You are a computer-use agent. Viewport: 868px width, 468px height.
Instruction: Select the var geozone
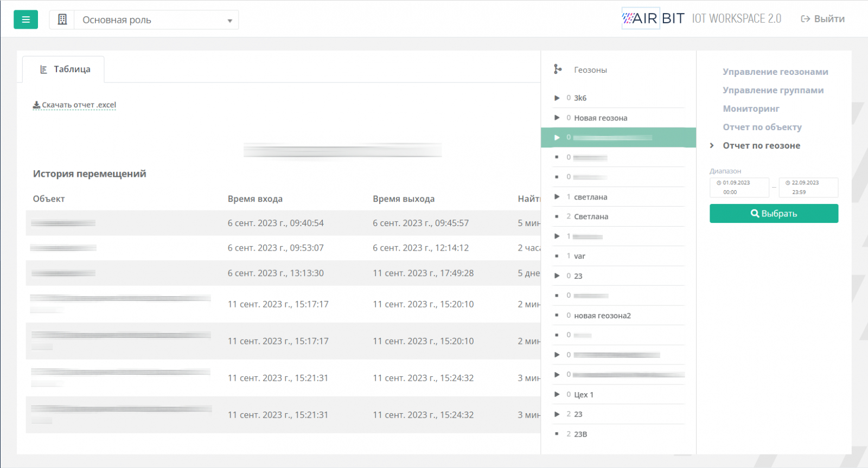(579, 256)
